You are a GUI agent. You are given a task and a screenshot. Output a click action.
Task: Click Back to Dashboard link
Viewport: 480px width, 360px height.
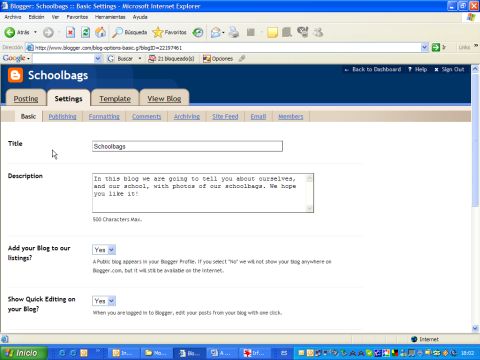376,69
